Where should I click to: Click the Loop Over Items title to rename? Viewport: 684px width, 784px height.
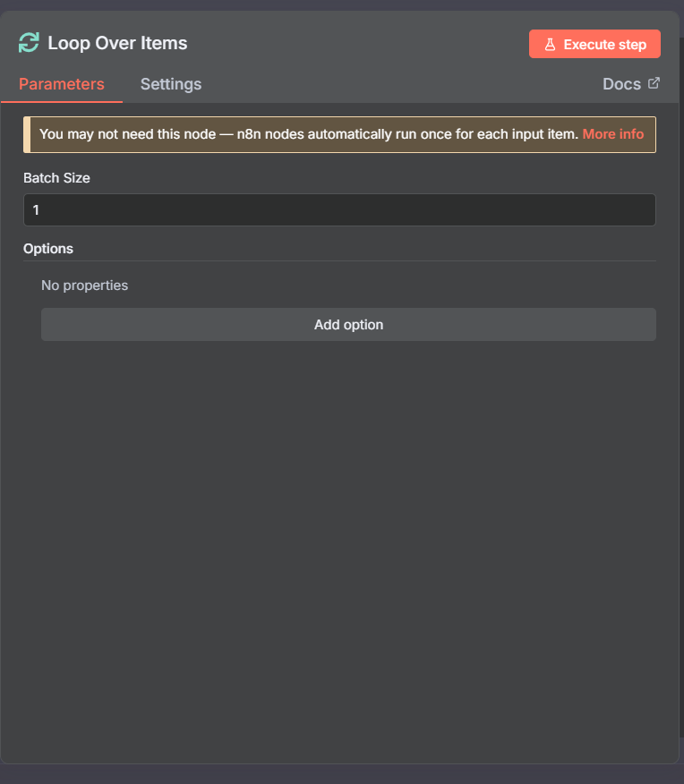point(117,43)
